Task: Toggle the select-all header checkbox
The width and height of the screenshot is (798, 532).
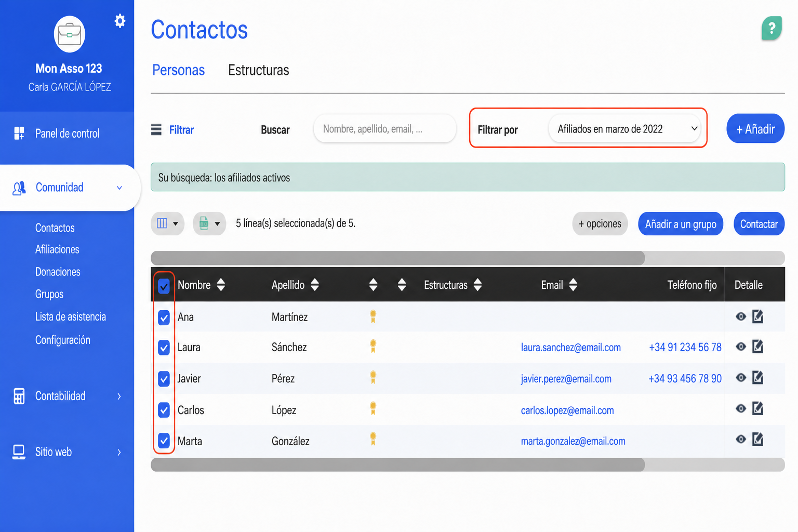Action: 164,286
